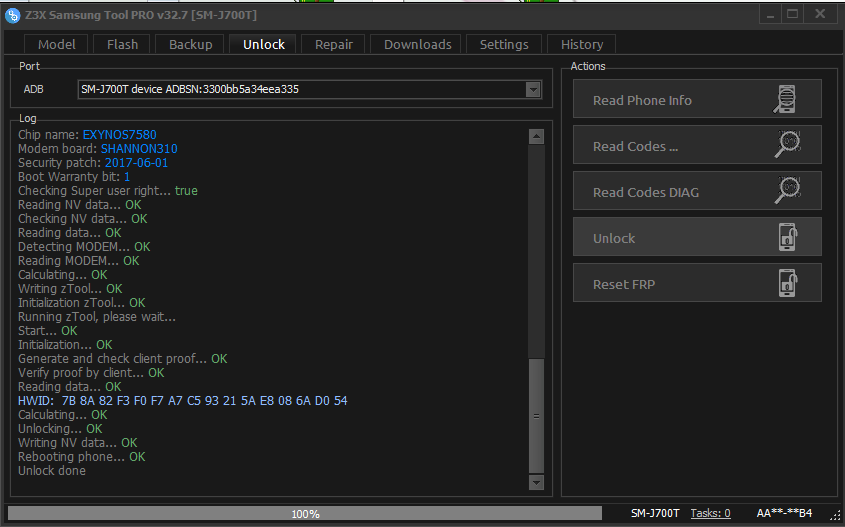Viewport: 845px width, 527px height.
Task: Click the Checking NV data... OK line
Action: pyautogui.click(x=82, y=219)
